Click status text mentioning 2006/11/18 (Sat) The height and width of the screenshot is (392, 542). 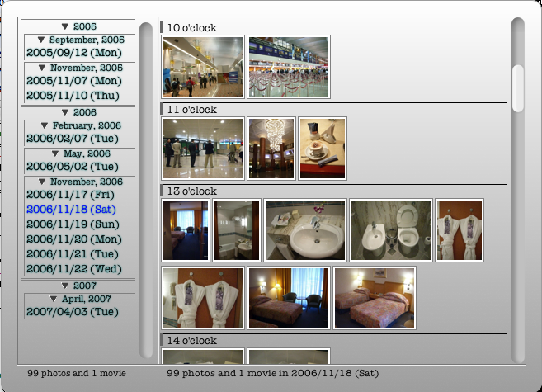(273, 373)
